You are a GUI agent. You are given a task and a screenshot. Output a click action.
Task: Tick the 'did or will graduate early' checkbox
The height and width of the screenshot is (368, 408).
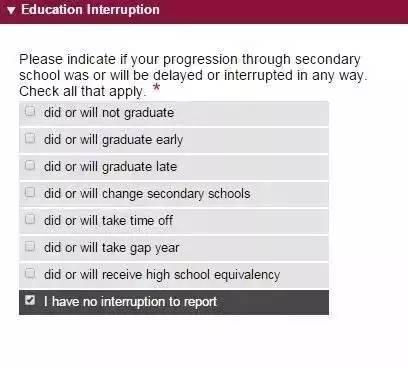[30, 138]
